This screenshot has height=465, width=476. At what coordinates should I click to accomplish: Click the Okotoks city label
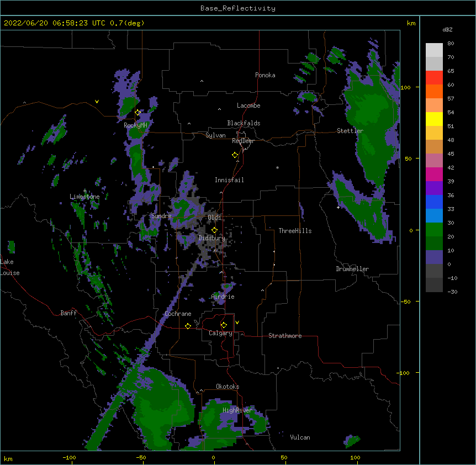pos(228,387)
